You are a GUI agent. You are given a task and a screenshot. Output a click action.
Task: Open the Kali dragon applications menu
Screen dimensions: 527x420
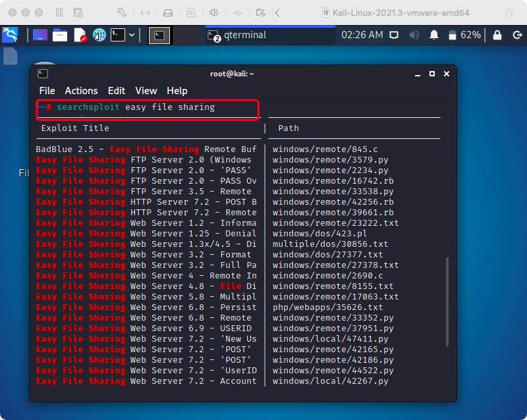click(10, 35)
